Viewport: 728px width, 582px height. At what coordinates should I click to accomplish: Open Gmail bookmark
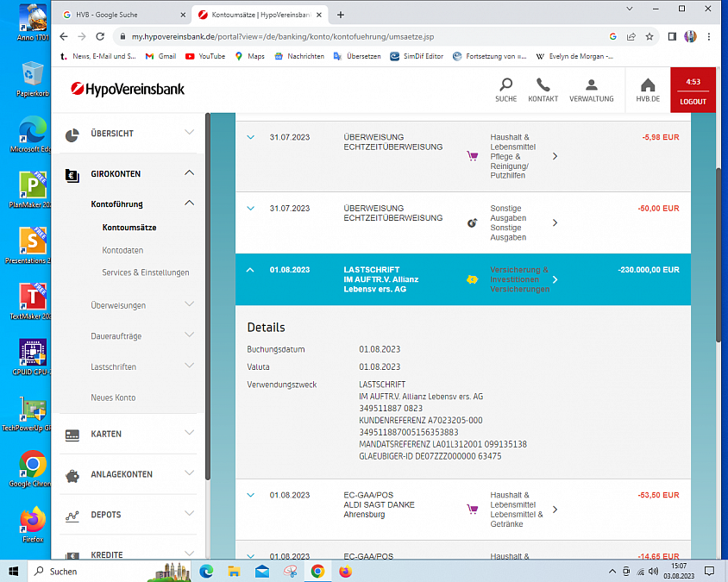tap(160, 56)
